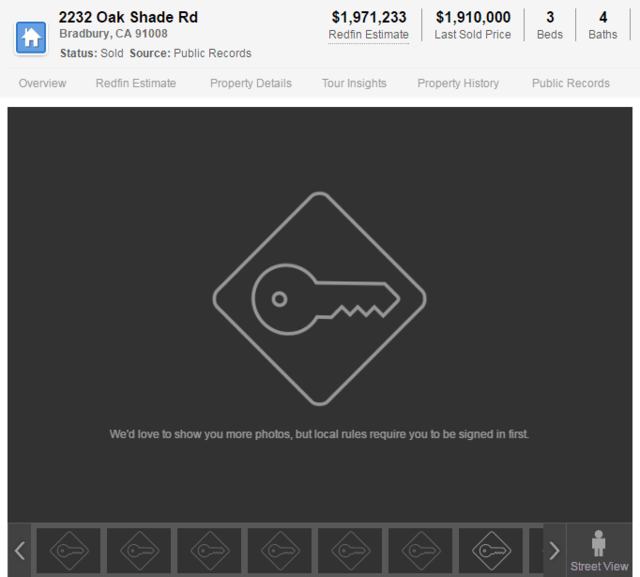The image size is (640, 577).
Task: Open Street View with the person icon
Action: [599, 550]
